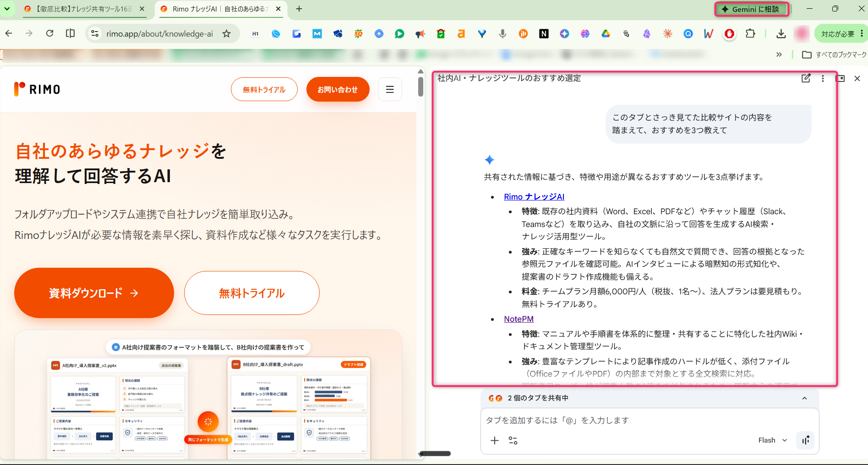This screenshot has width=868, height=465.
Task: Open the profile avatar in toolbar
Action: 802,33
